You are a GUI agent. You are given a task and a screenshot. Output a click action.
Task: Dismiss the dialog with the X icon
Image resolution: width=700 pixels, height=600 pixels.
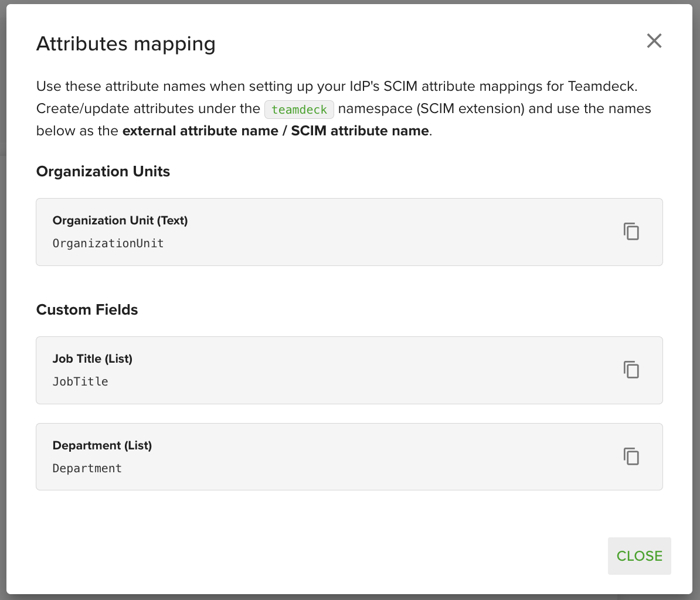(654, 40)
